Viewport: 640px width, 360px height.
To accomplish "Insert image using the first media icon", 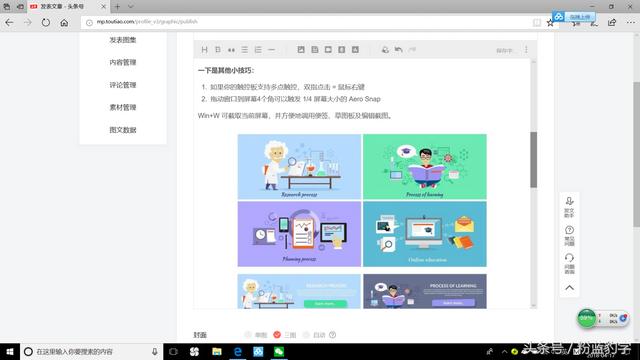I will tap(301, 49).
